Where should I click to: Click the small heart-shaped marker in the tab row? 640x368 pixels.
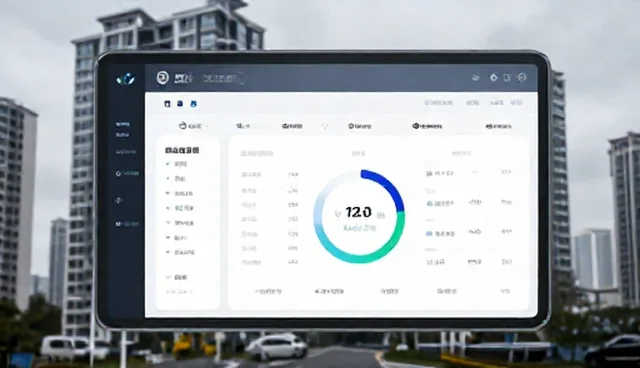pyautogui.click(x=324, y=126)
